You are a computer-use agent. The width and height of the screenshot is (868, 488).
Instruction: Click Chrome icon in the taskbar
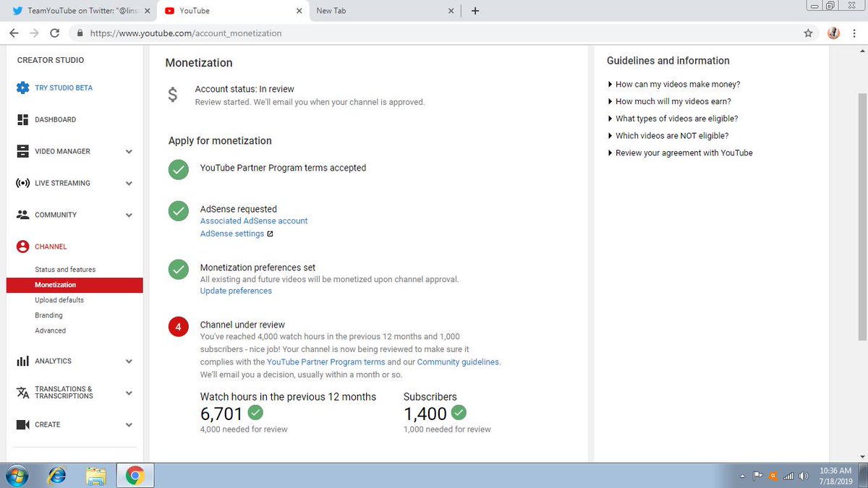pyautogui.click(x=135, y=476)
